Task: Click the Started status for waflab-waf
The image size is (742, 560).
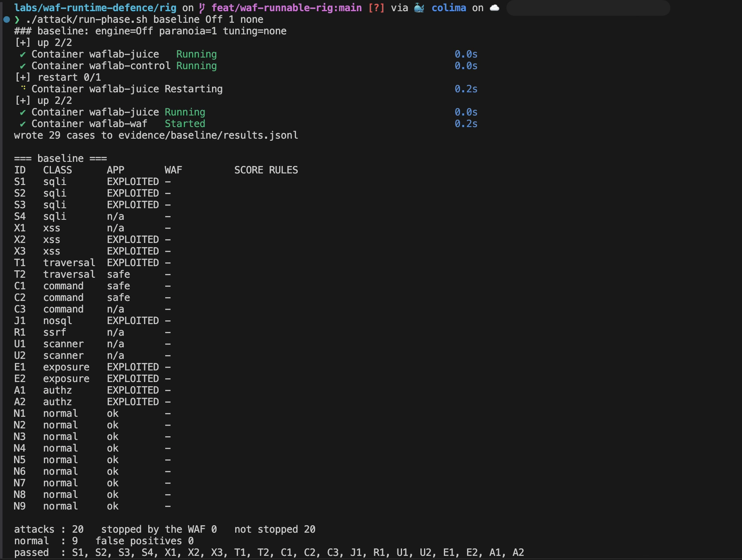Action: (185, 124)
